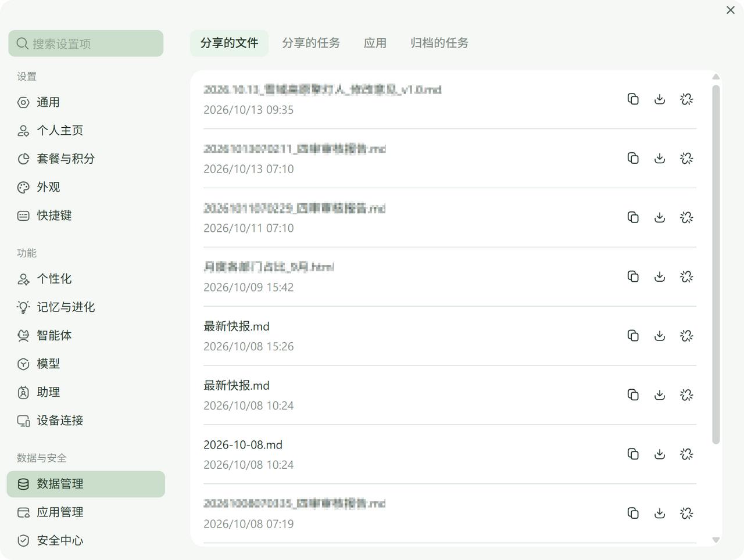Click the 2026-10-08.md file name
Image resolution: width=744 pixels, height=560 pixels.
tap(243, 445)
